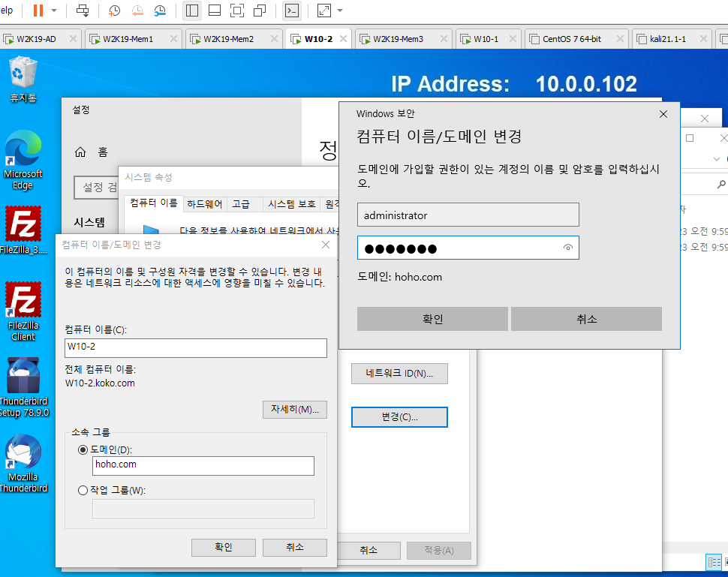
Task: Reveal the password with the eye icon
Action: 568,248
